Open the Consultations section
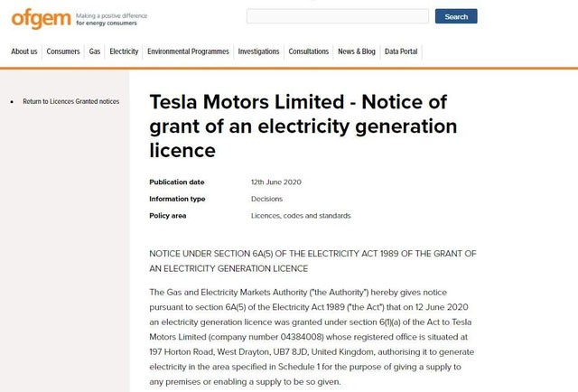 pos(309,51)
